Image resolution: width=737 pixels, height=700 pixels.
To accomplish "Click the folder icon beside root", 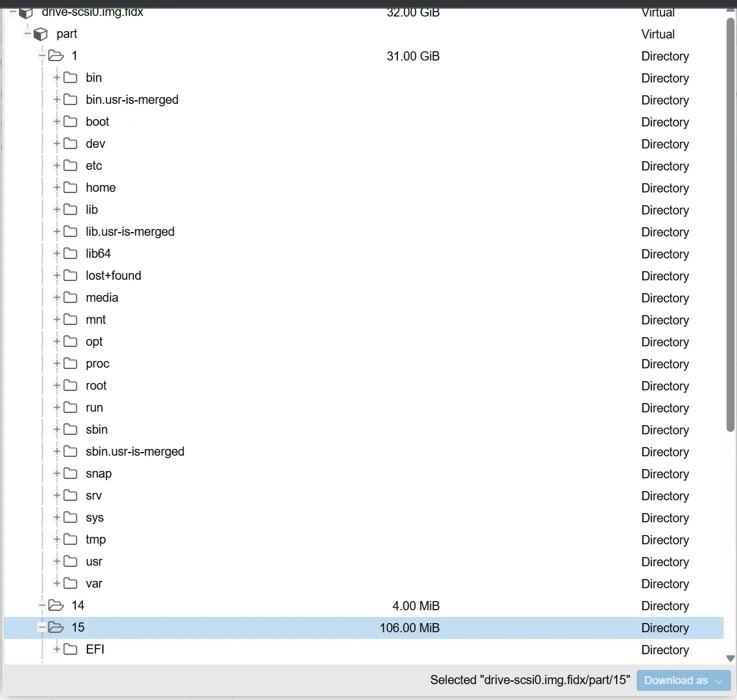I will pos(70,385).
